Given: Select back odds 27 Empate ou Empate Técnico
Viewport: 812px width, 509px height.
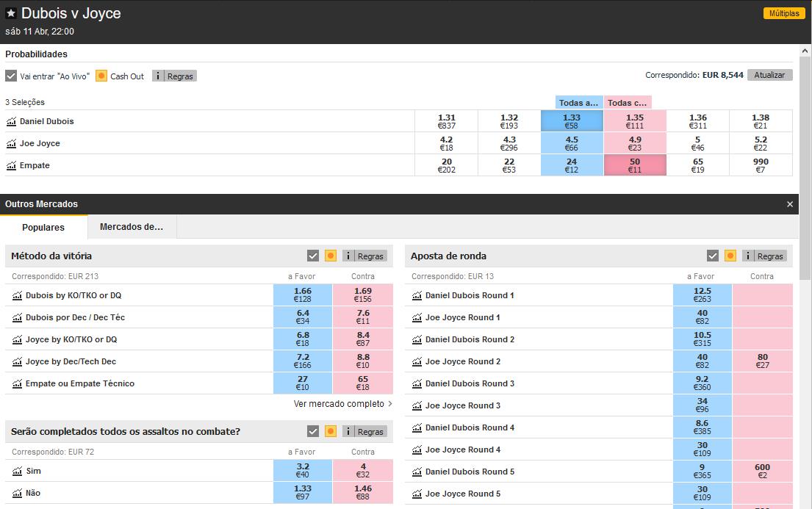Looking at the screenshot, I should (x=303, y=383).
